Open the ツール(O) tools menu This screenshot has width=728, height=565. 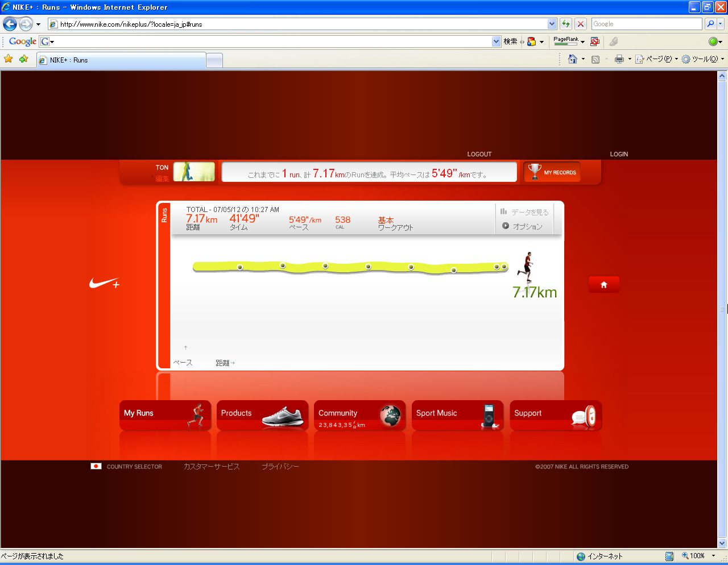pos(702,59)
